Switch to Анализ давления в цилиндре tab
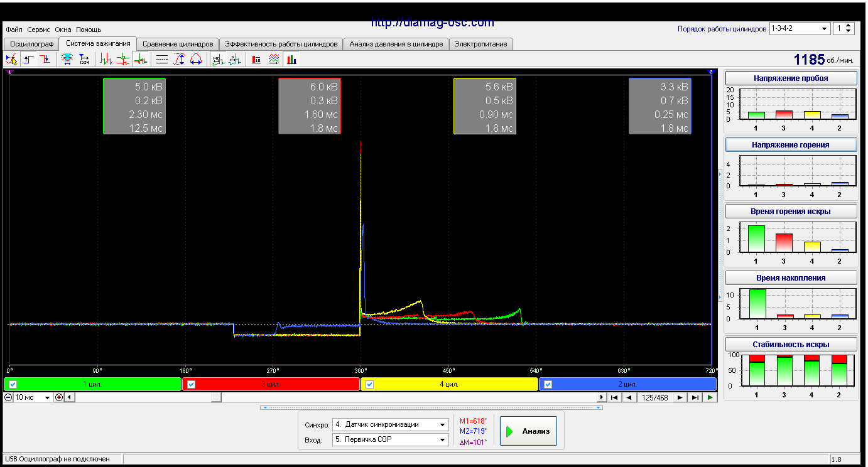 click(x=396, y=44)
